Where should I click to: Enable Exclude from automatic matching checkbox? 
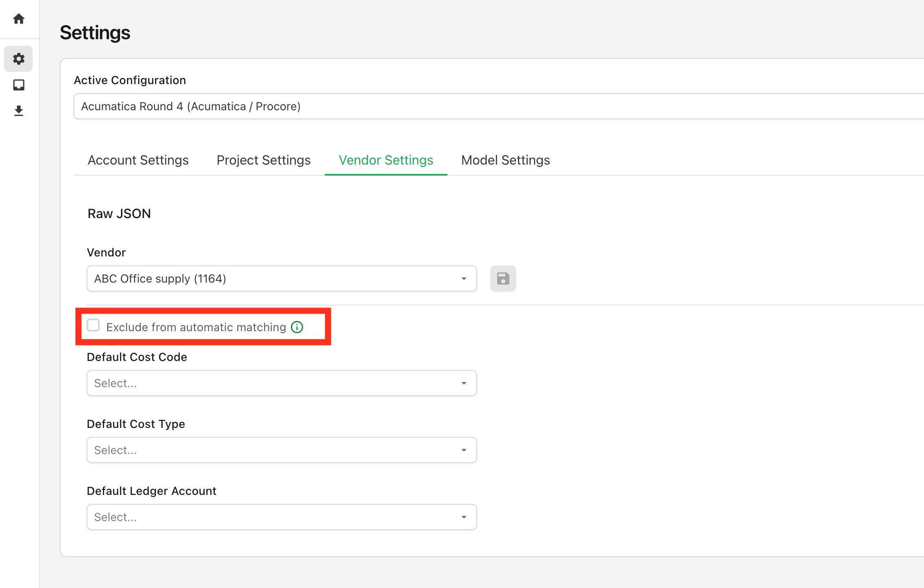click(94, 325)
